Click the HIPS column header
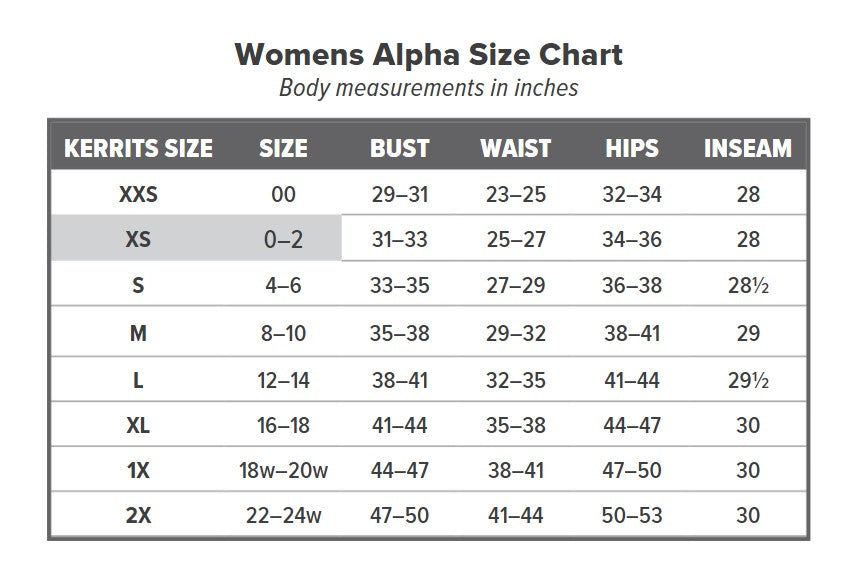Image resolution: width=856 pixels, height=580 pixels. (x=631, y=149)
